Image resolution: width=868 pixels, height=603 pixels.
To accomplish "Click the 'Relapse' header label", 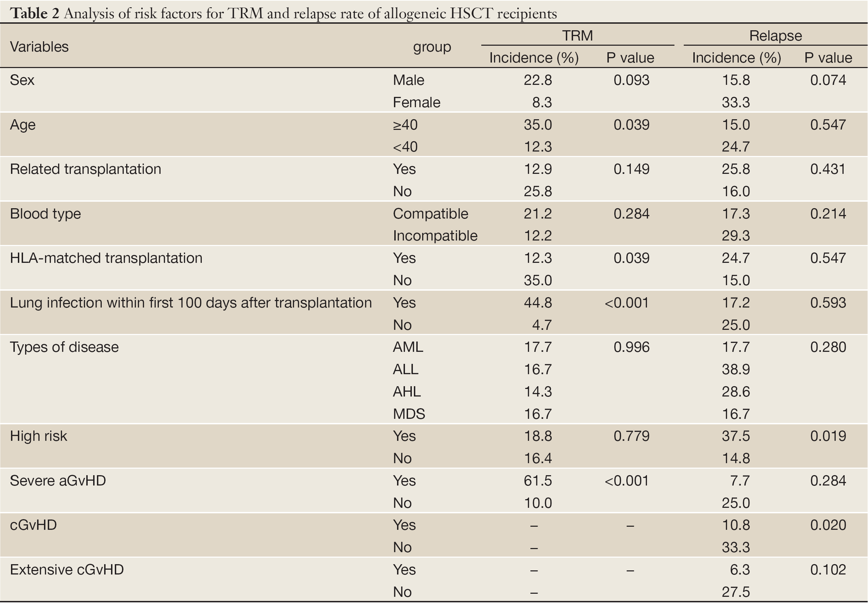I will tap(776, 35).
